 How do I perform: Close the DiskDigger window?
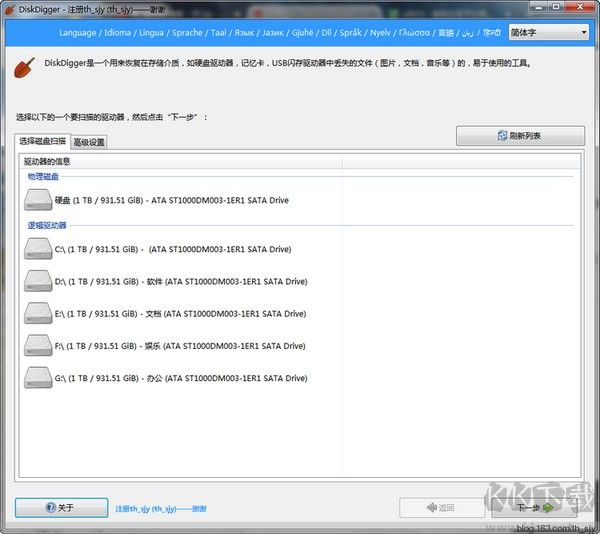[580, 7]
